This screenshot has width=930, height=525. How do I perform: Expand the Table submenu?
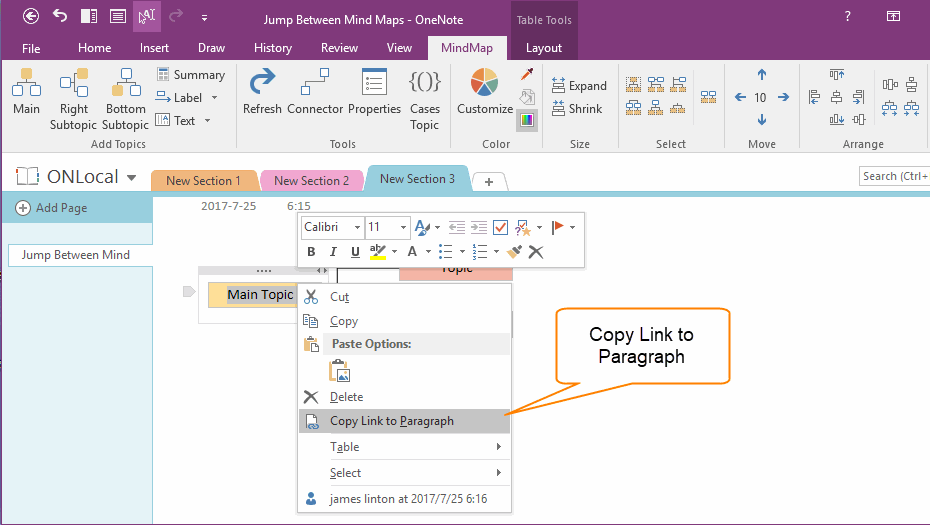click(x=404, y=447)
